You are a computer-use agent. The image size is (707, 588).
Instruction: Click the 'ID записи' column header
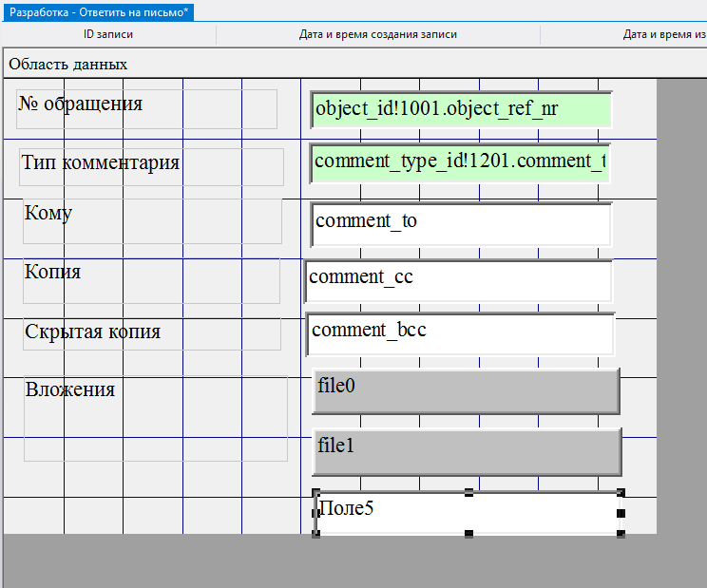[x=108, y=34]
